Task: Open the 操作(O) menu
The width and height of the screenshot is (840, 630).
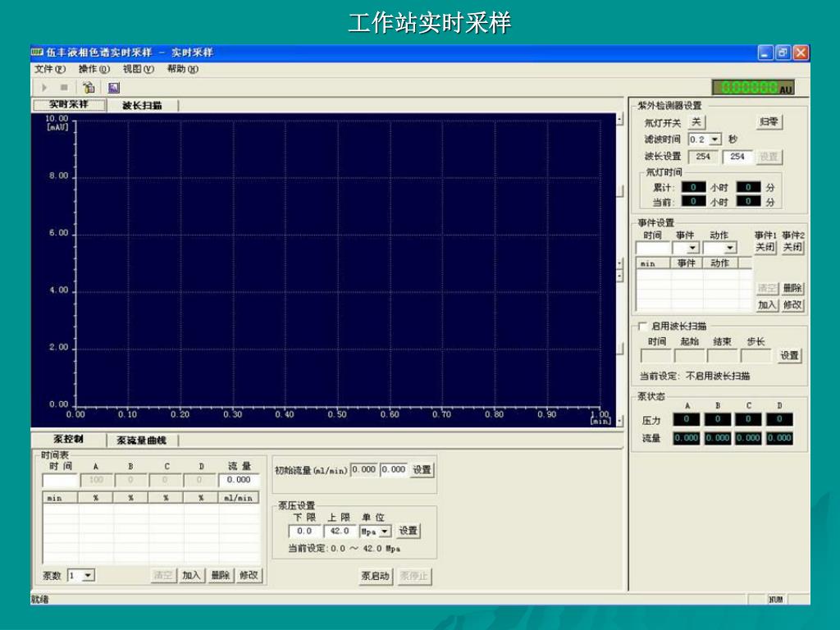Action: [x=94, y=69]
